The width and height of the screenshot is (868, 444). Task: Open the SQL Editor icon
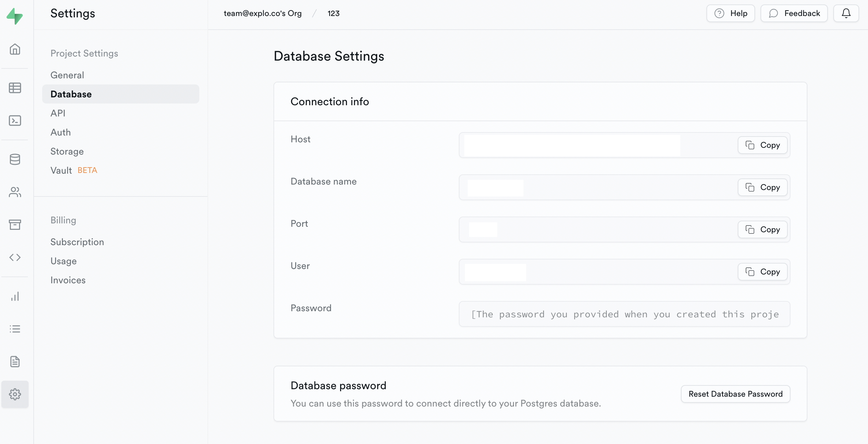click(x=15, y=121)
